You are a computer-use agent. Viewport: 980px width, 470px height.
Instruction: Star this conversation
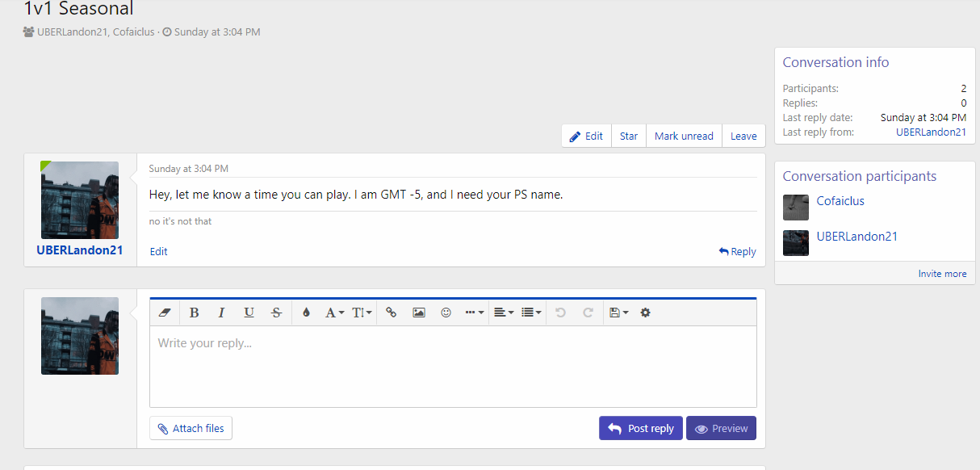pos(629,136)
